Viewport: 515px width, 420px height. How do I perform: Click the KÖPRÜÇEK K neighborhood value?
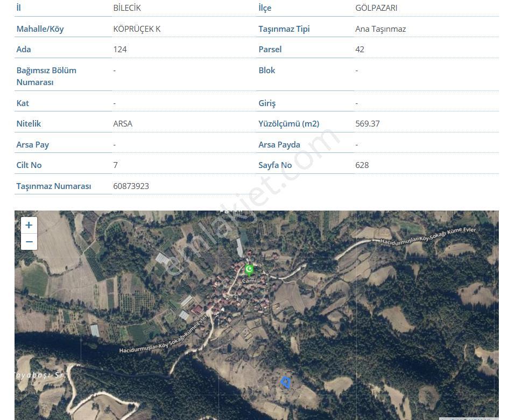coord(137,29)
